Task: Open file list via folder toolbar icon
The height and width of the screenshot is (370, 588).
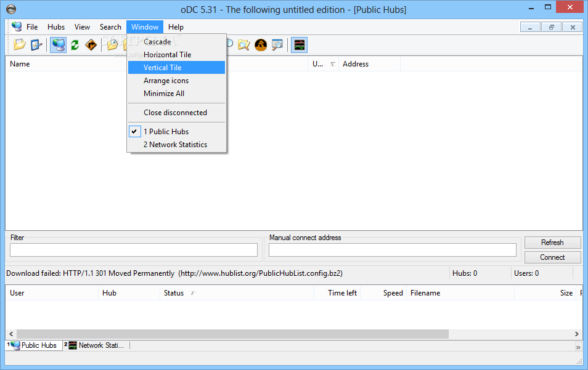Action: coord(20,45)
